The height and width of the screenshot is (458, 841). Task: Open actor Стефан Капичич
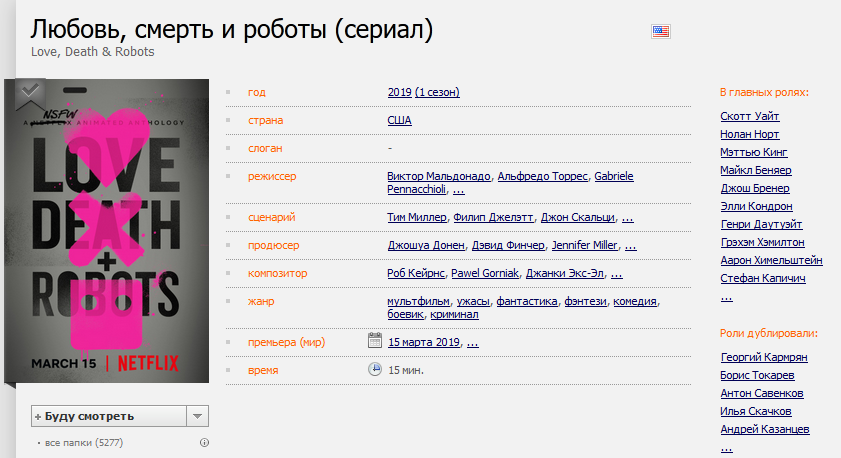pos(763,278)
